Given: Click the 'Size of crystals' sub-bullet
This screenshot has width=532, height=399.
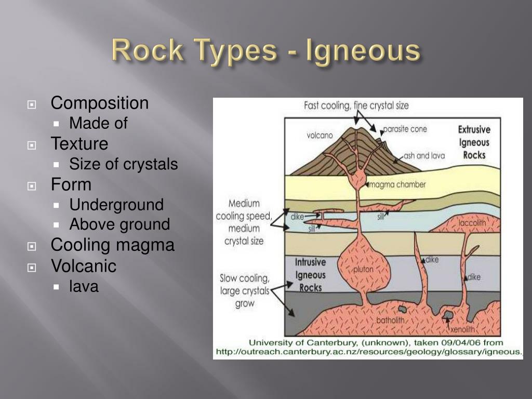Looking at the screenshot, I should tap(124, 164).
